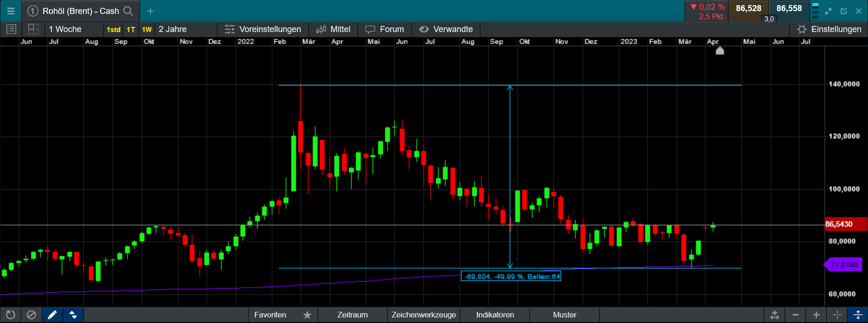The width and height of the screenshot is (868, 323).
Task: Open the 1 Woche interval dropdown
Action: coord(74,29)
